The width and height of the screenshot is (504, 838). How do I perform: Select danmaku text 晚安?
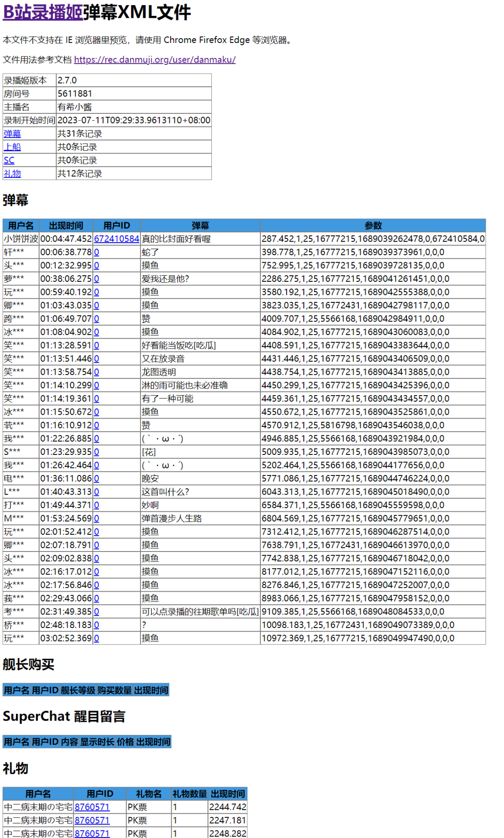[150, 478]
